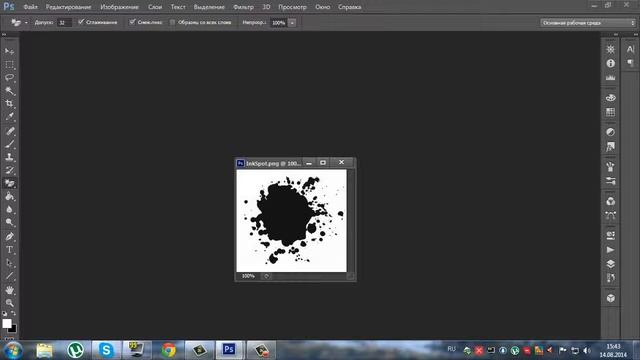Expand the toolbox to two columns
This screenshot has width=640, height=360.
pos(4,35)
